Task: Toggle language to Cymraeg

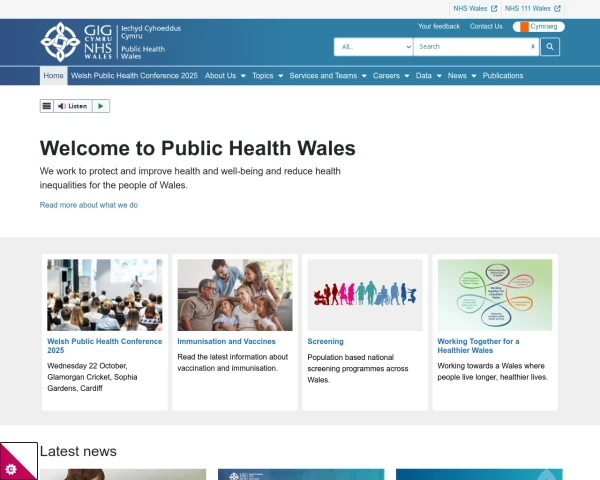Action: pos(538,26)
